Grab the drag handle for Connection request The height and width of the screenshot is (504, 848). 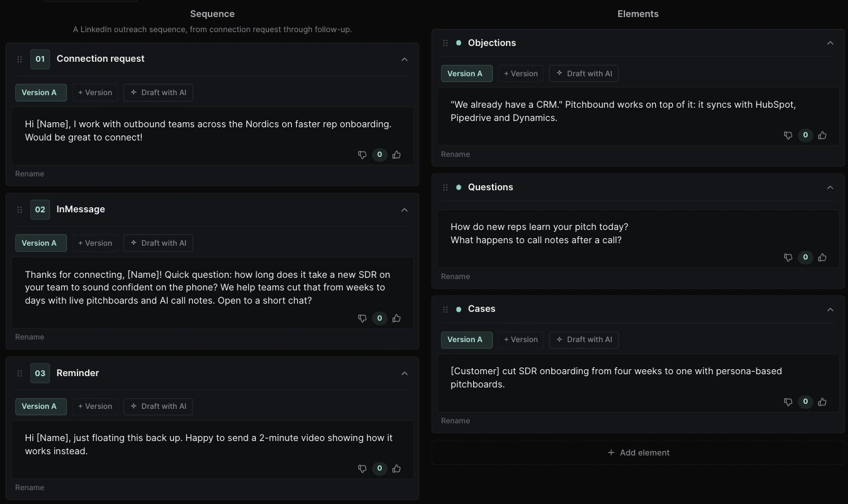(20, 59)
